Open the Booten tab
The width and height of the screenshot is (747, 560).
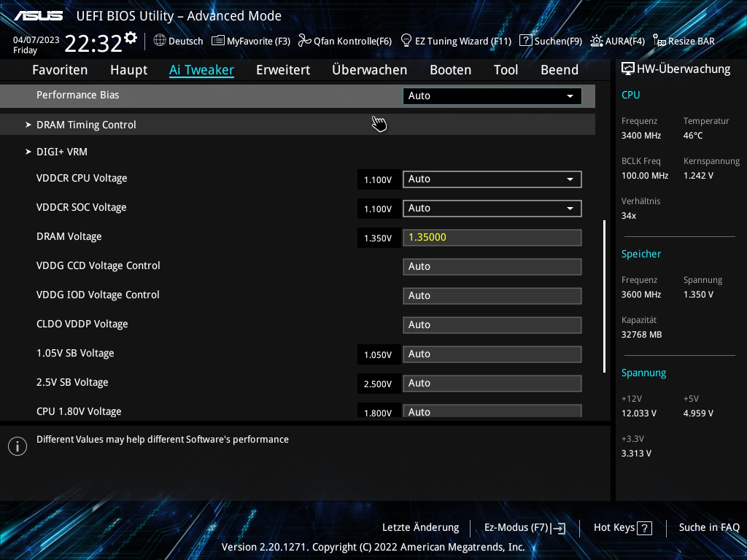click(x=451, y=70)
